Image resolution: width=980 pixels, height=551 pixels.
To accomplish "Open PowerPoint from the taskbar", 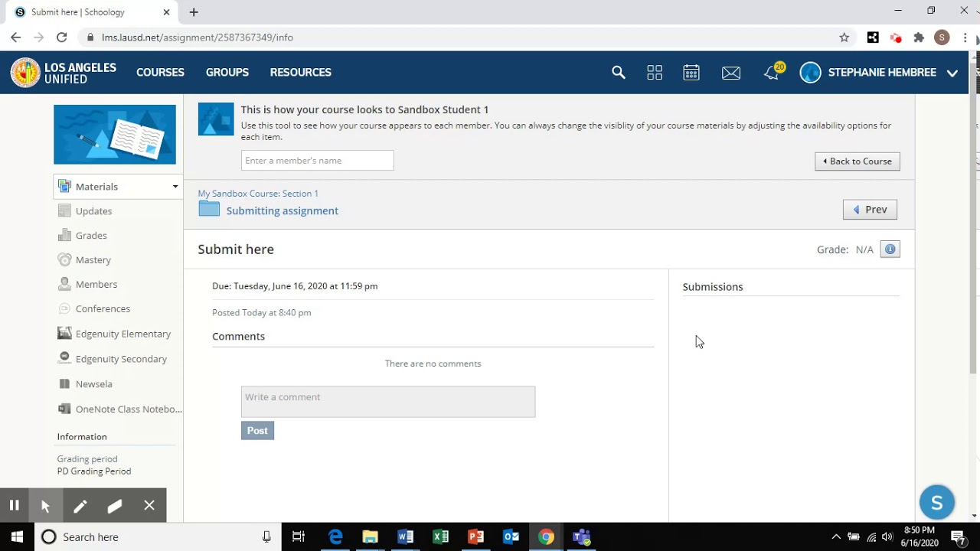I will pos(475,537).
